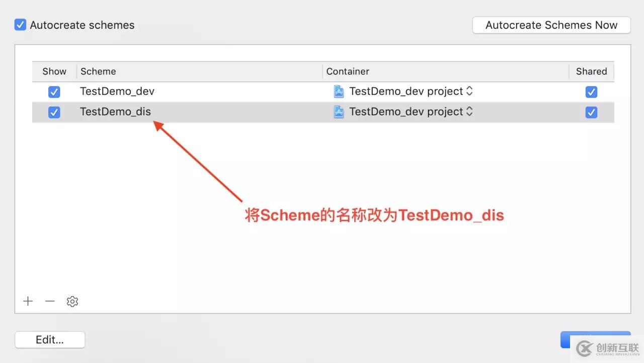Select the TestDemo_dev scheme name

coord(117,92)
